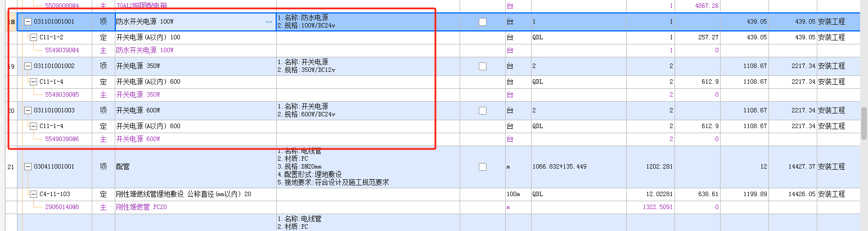Select the quota code C4-11-103
The image size is (868, 231).
(55, 194)
